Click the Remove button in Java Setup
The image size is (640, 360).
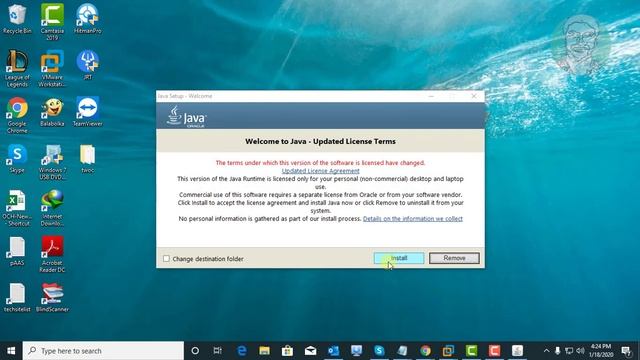tap(454, 258)
